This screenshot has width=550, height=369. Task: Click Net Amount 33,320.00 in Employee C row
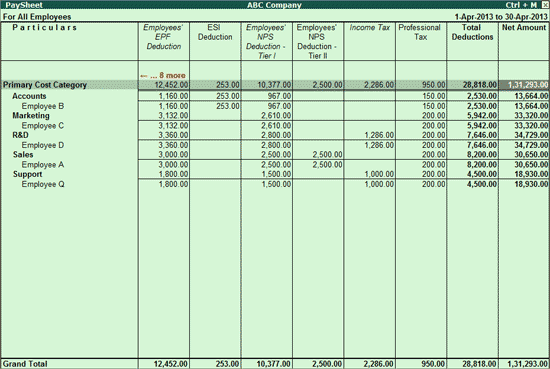coord(531,126)
